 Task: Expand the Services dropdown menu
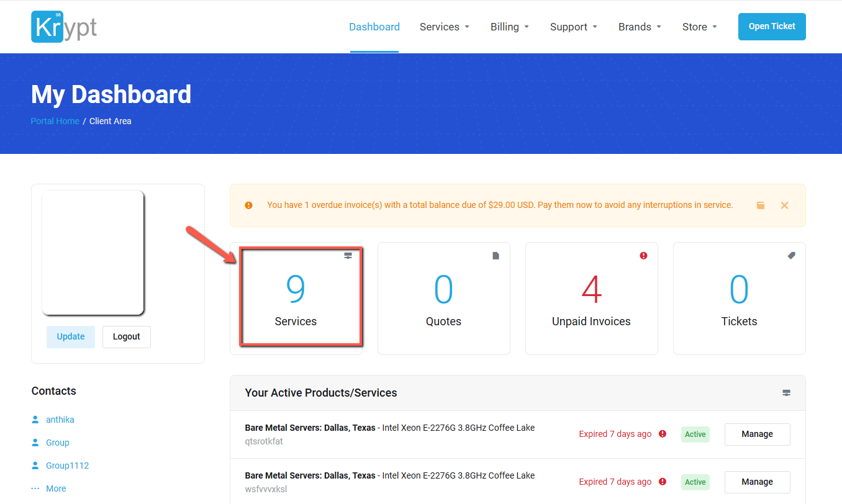tap(445, 27)
